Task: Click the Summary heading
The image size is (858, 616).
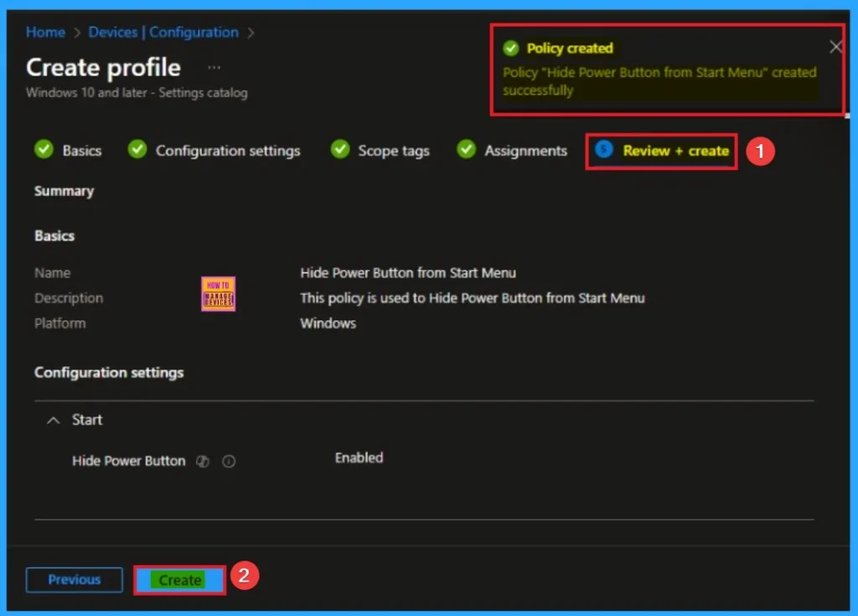Action: pyautogui.click(x=64, y=191)
